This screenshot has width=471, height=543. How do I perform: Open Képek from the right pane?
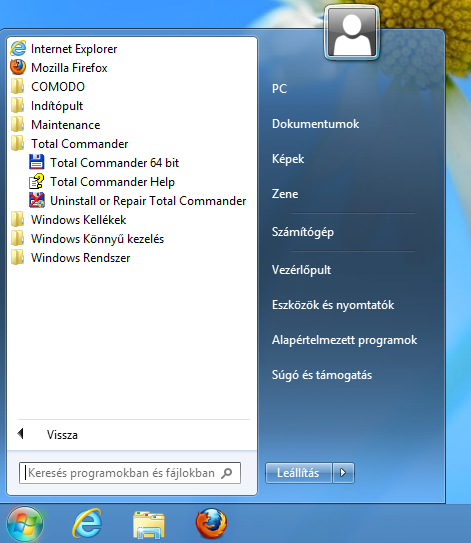tap(288, 159)
